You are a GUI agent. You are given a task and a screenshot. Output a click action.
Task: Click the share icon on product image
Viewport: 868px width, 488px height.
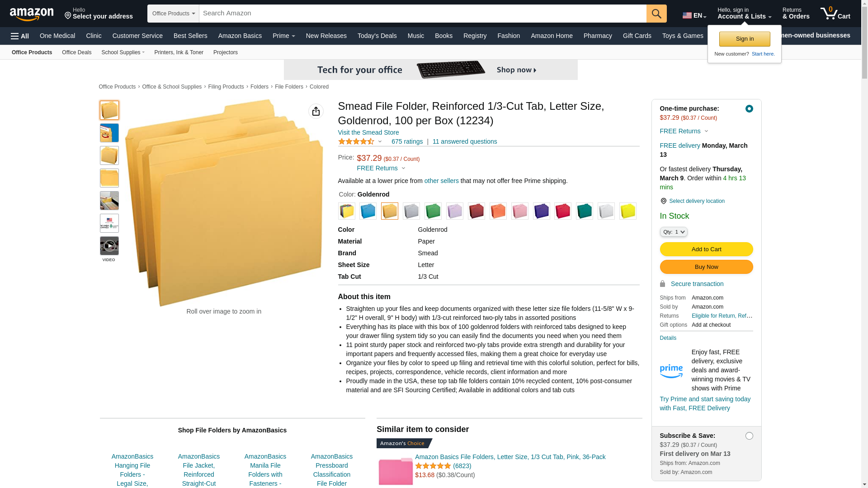coord(316,111)
